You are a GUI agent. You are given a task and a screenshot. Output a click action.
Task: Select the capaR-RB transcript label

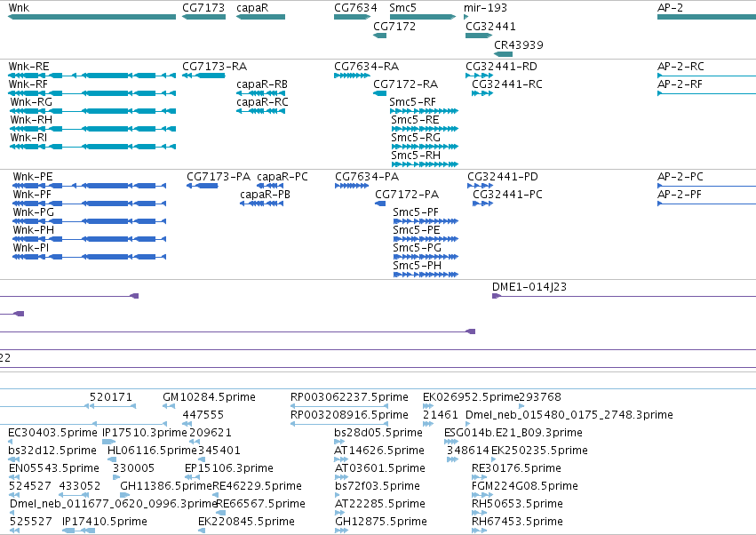point(262,84)
